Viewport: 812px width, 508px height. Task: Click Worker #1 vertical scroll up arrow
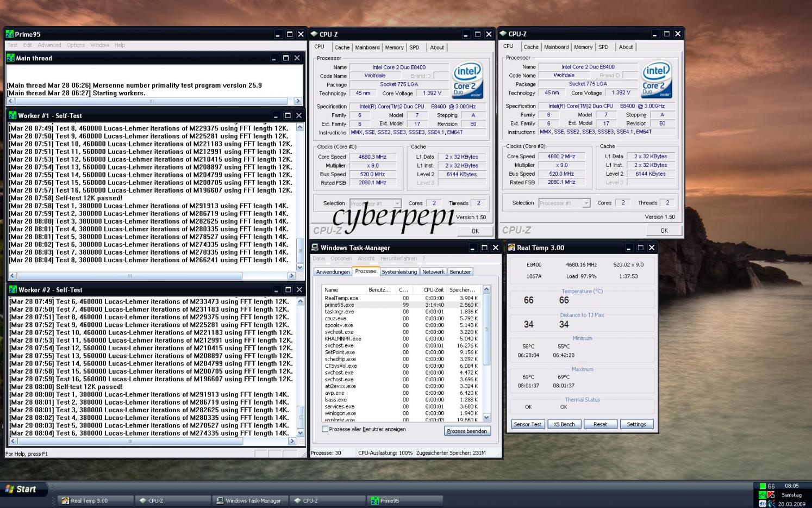[300, 127]
